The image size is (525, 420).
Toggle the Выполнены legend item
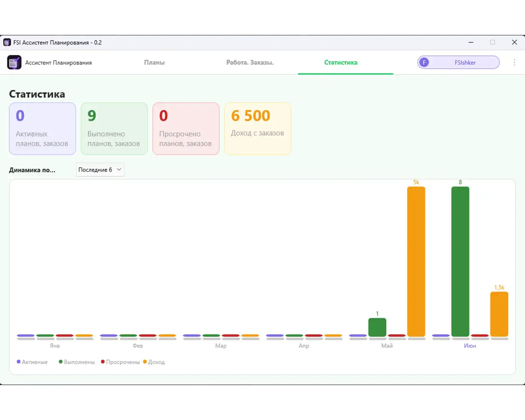[77, 362]
